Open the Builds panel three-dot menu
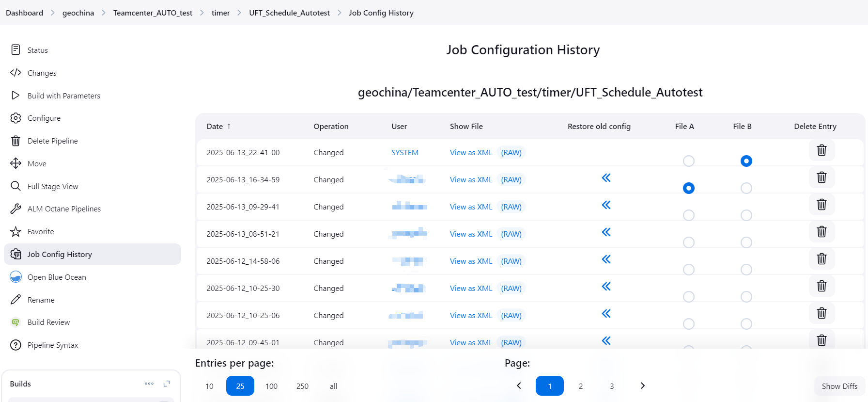 click(x=149, y=384)
